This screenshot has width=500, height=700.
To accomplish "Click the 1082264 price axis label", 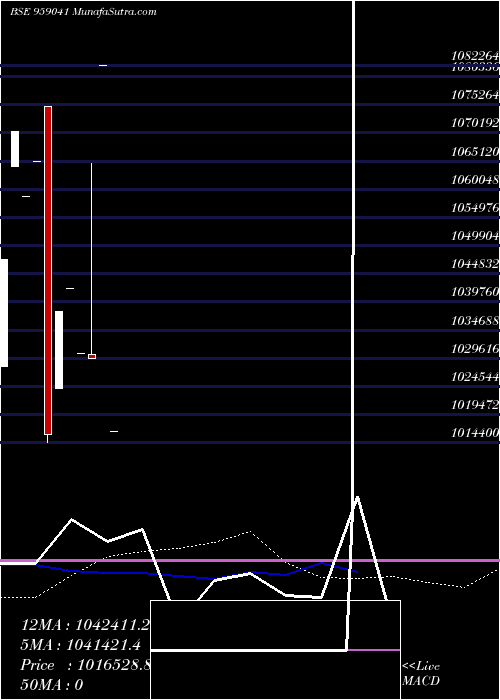I will 475,56.
